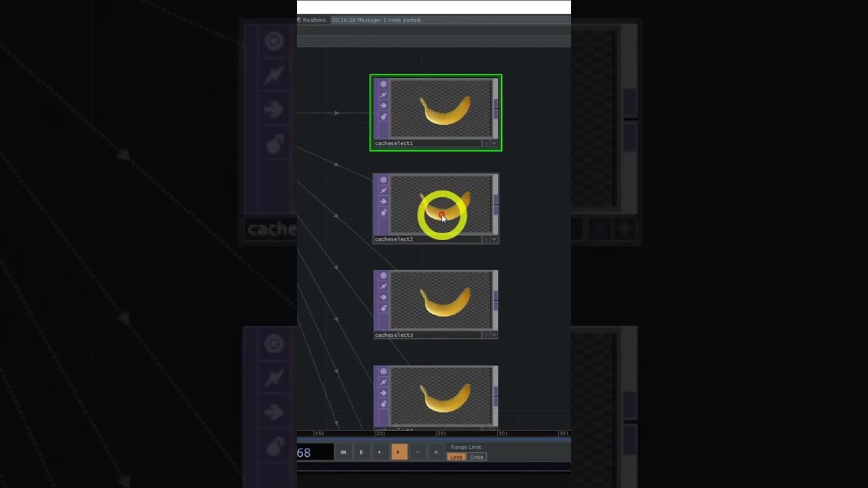Screen dimensions: 868x488
Task: Toggle Bypass arrow flag on cacheselect2
Action: tap(383, 201)
